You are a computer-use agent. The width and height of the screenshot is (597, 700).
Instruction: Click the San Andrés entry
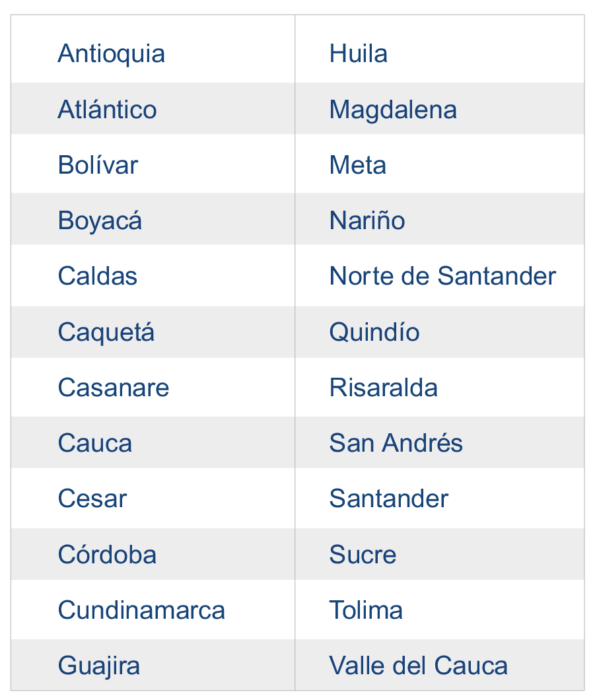point(396,443)
